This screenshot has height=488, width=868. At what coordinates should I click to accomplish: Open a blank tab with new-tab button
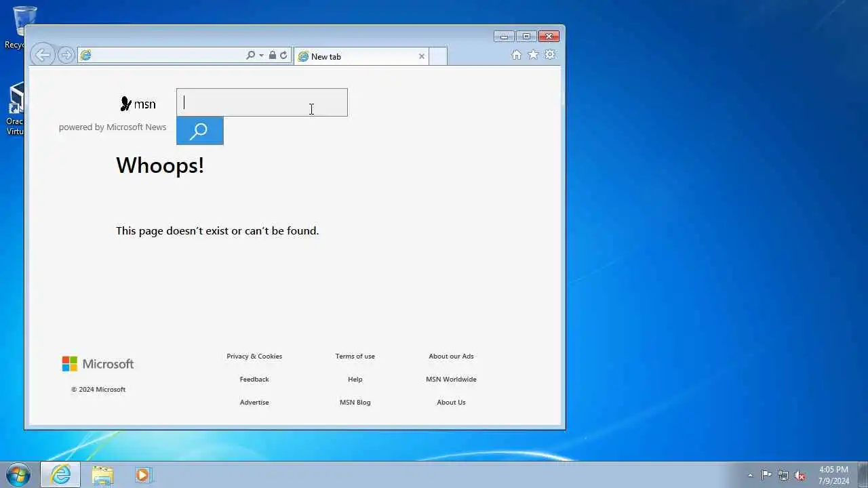pyautogui.click(x=438, y=56)
